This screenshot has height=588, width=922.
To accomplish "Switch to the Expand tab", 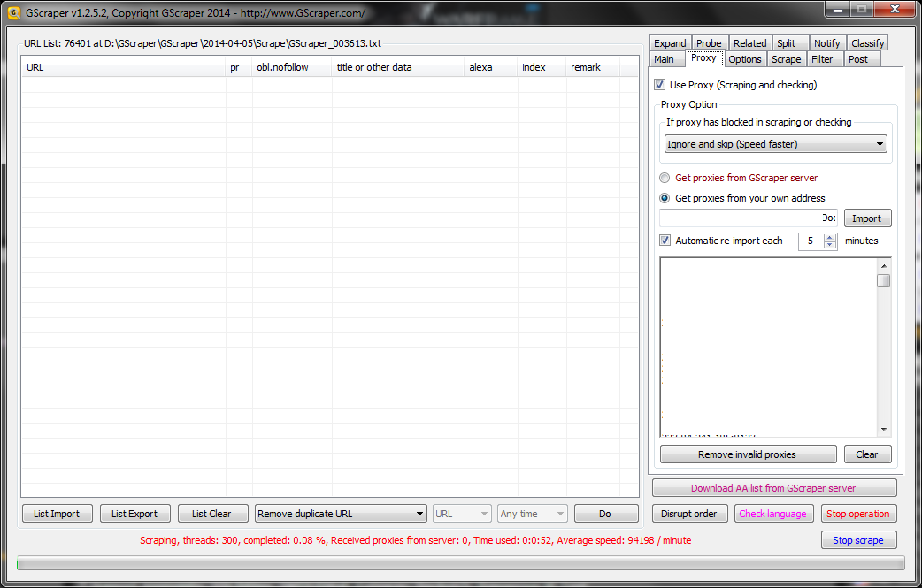I will point(670,42).
